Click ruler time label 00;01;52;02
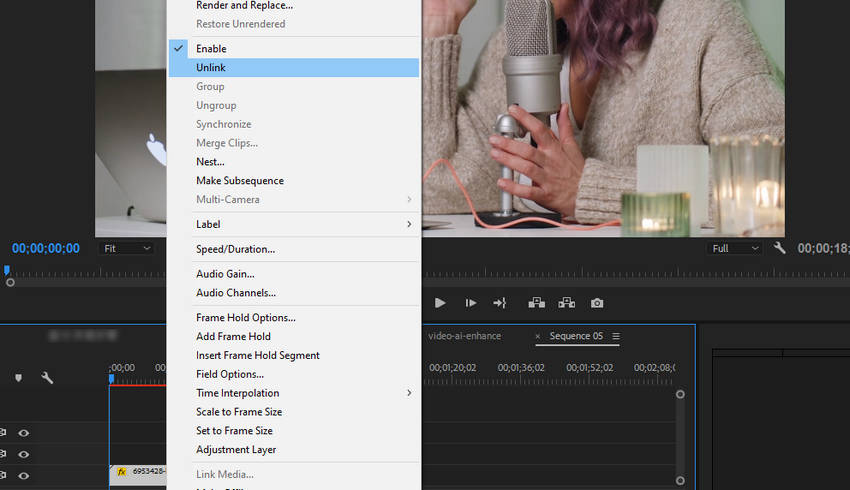The image size is (850, 490). [x=590, y=368]
